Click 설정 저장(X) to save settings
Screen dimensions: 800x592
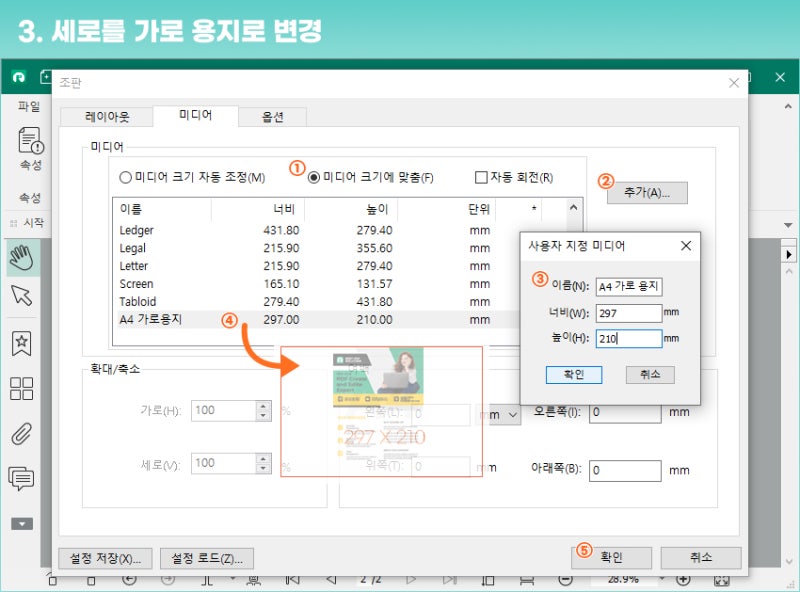click(105, 558)
